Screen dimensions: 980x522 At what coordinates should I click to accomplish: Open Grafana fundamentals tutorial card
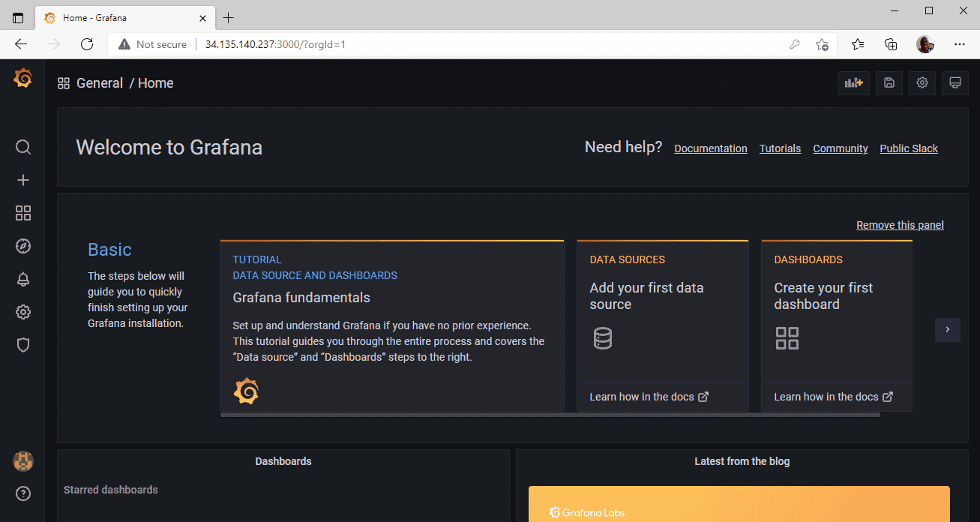pos(392,325)
